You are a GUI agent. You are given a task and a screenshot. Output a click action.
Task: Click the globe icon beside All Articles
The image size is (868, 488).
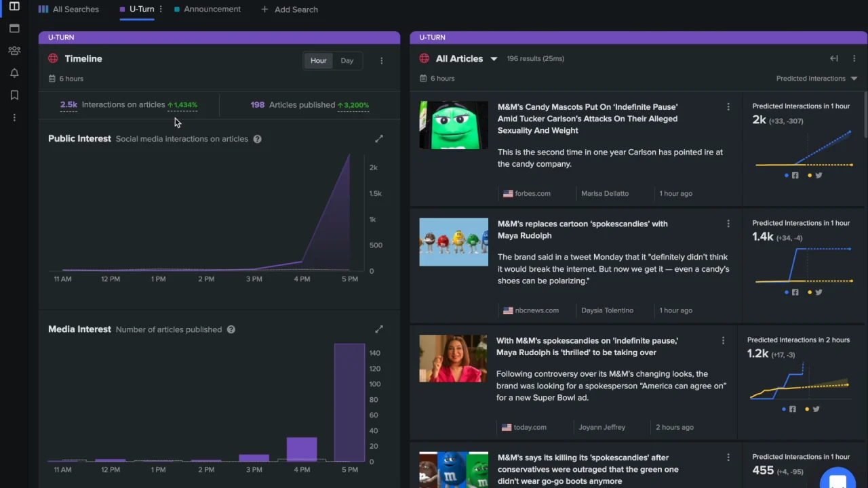(425, 59)
